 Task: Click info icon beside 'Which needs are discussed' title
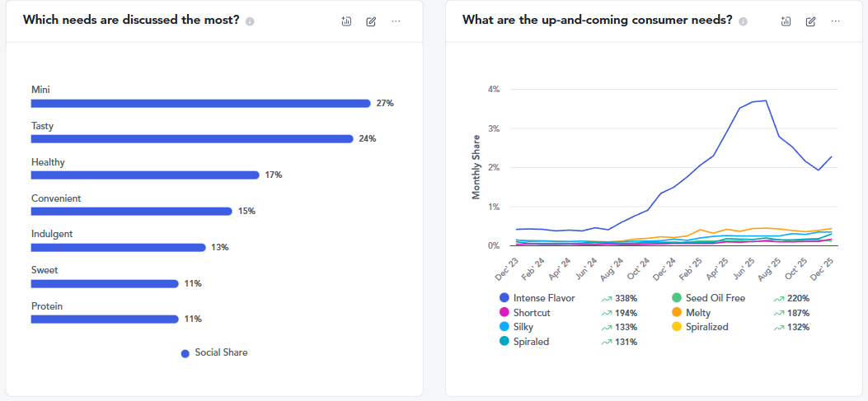click(250, 21)
